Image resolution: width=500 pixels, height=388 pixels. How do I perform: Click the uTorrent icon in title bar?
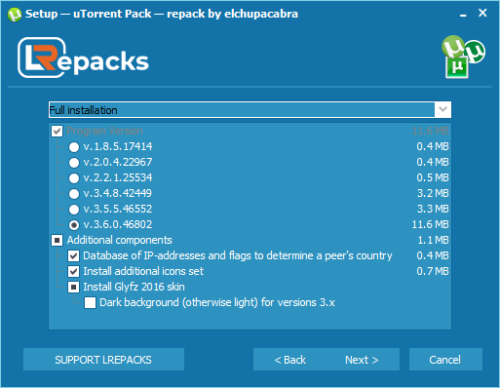(x=14, y=14)
